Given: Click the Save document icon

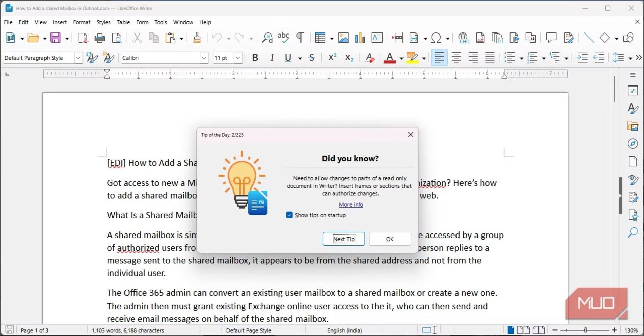Looking at the screenshot, I should (55, 38).
